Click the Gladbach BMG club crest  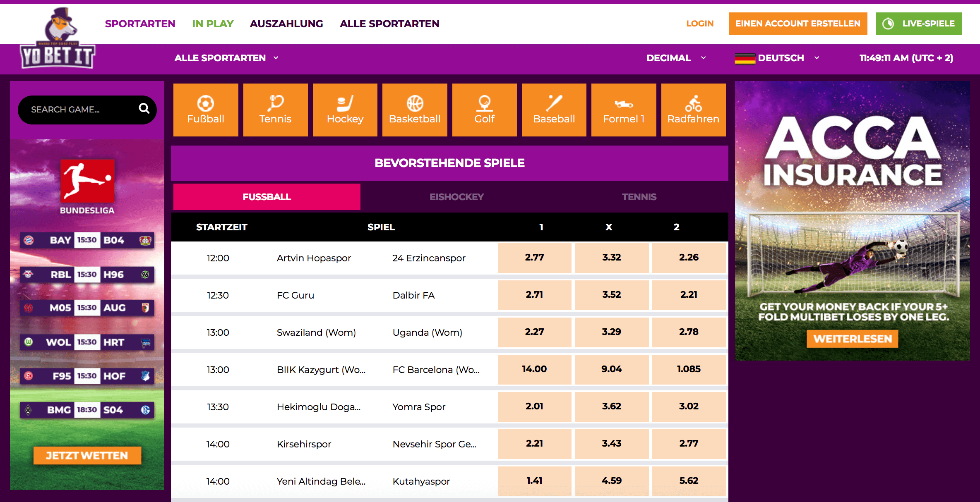(x=28, y=410)
